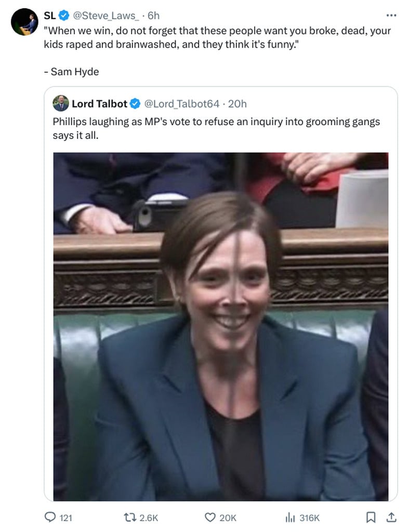The height and width of the screenshot is (532, 409).
Task: Like the post with heart icon
Action: (210, 517)
